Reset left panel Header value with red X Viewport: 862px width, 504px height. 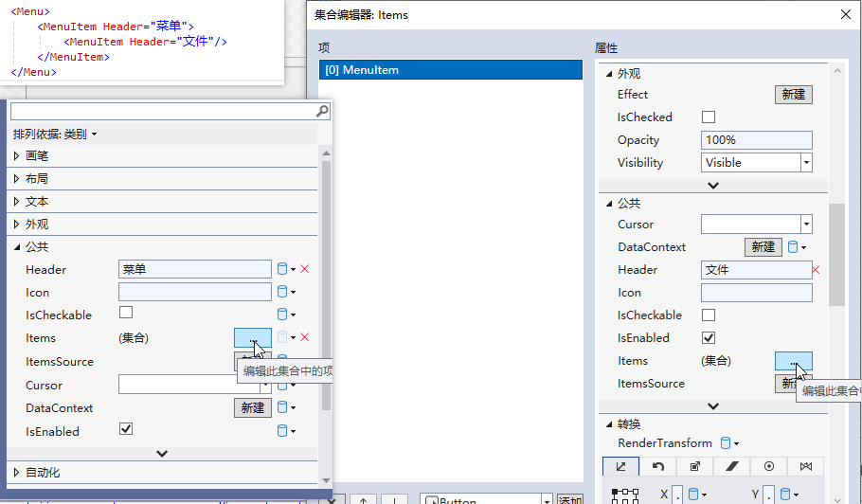point(305,269)
